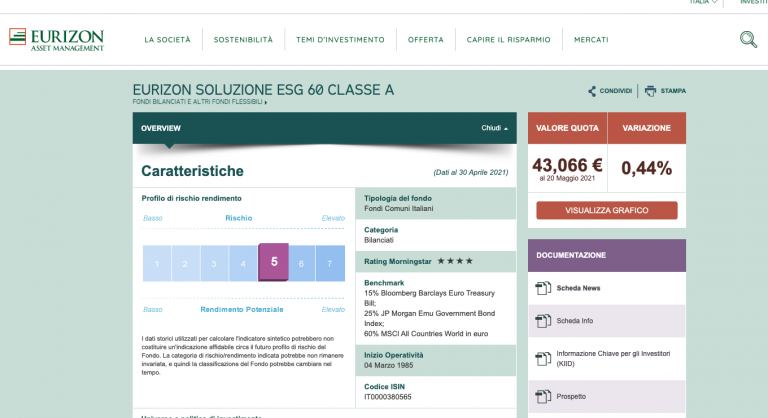Click Dati al 30 Aprile 2021 note
The height and width of the screenshot is (418, 768).
tap(471, 172)
